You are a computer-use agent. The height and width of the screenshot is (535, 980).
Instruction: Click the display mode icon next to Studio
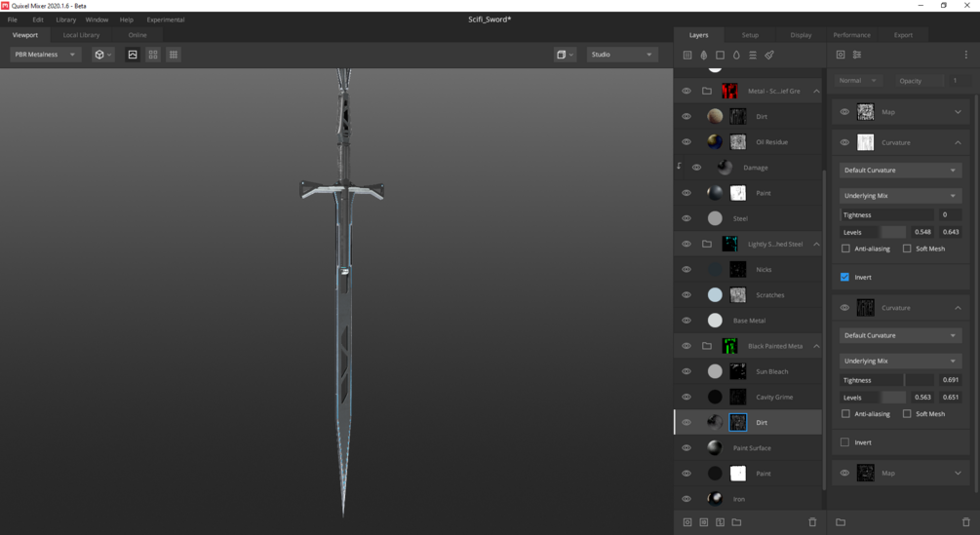pos(565,55)
